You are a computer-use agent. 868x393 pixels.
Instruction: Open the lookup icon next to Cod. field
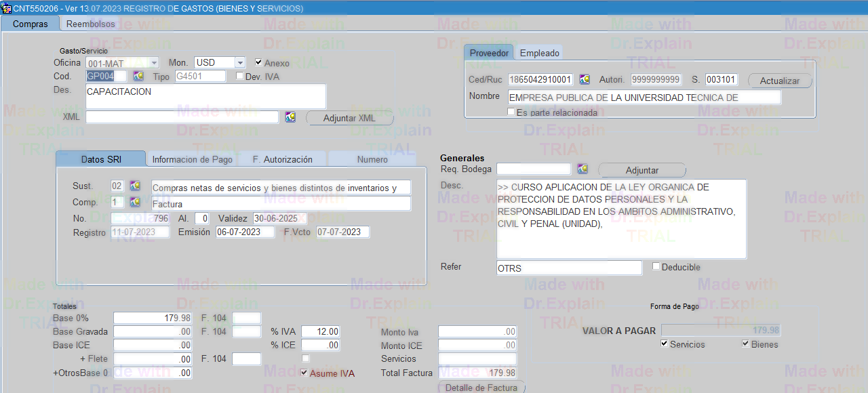point(138,77)
